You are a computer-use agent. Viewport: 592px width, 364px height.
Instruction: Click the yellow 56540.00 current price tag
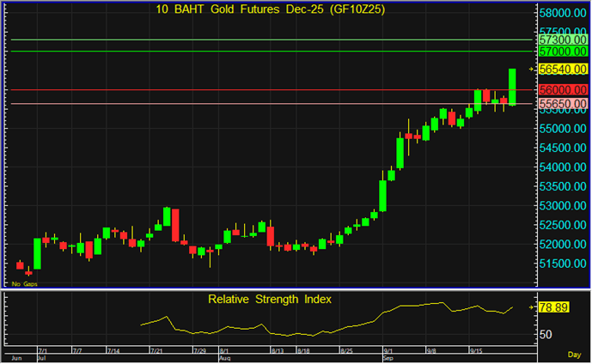coord(563,69)
